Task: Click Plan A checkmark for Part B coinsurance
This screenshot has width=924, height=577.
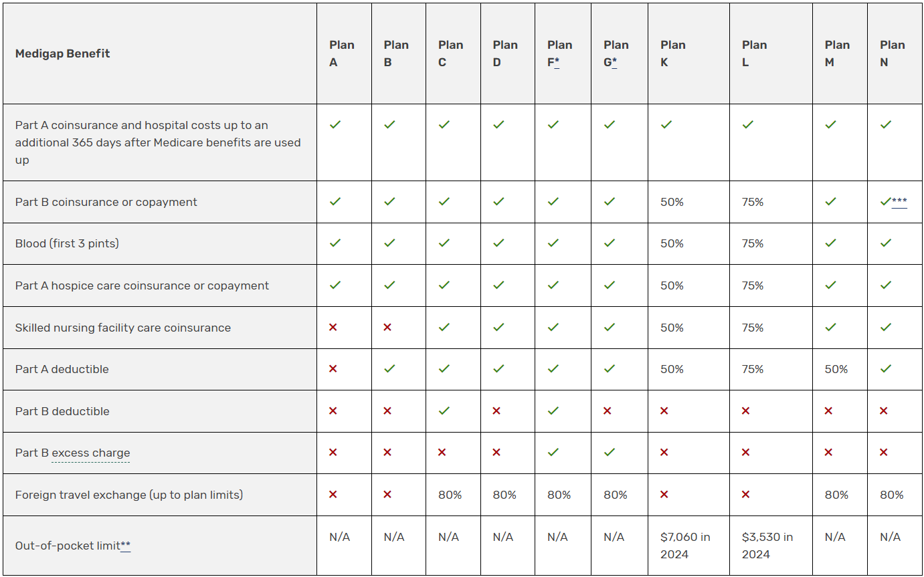Action: 335,201
